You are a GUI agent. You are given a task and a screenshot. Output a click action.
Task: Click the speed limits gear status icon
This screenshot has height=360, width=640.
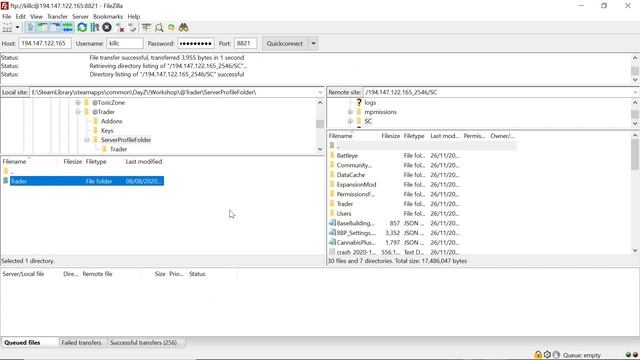click(547, 355)
